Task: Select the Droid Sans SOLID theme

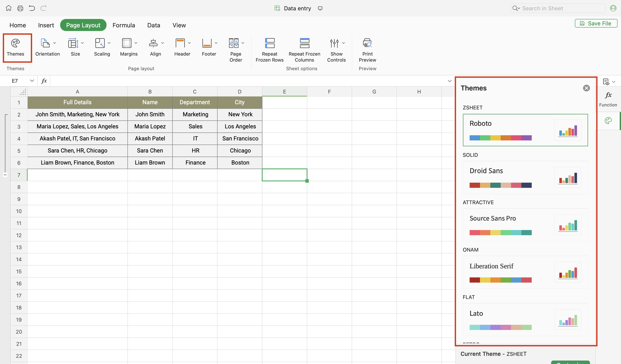Action: pyautogui.click(x=525, y=177)
